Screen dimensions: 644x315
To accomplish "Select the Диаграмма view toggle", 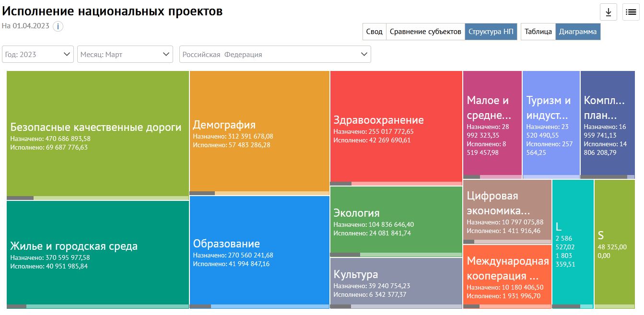I will [x=578, y=32].
